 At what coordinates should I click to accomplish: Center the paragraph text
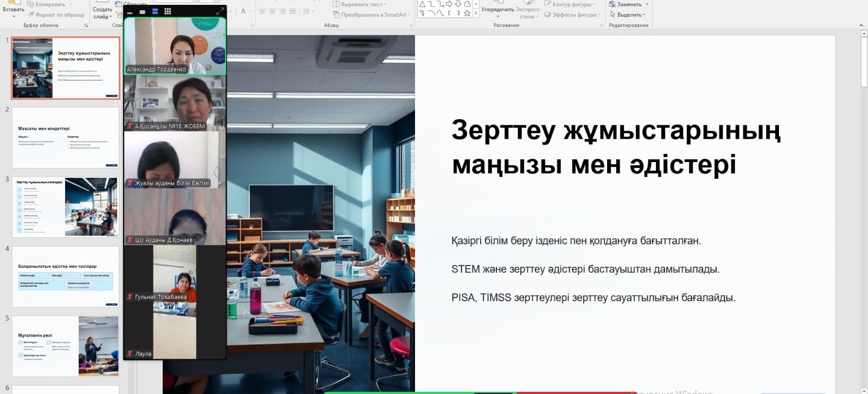[272, 11]
